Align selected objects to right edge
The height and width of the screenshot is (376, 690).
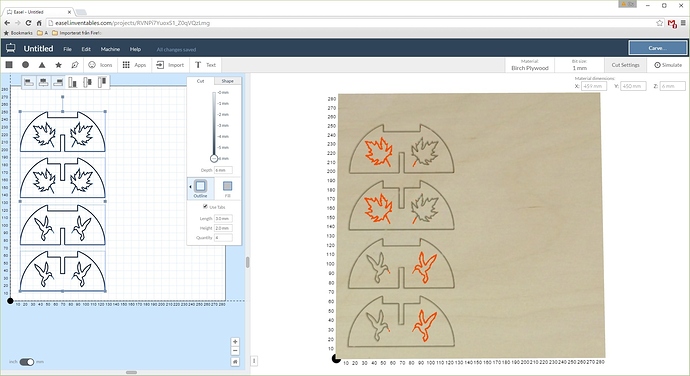point(58,82)
